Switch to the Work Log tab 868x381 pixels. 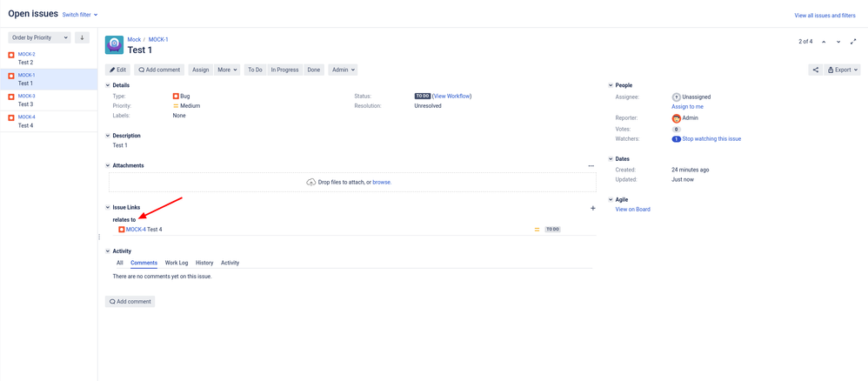pos(177,263)
